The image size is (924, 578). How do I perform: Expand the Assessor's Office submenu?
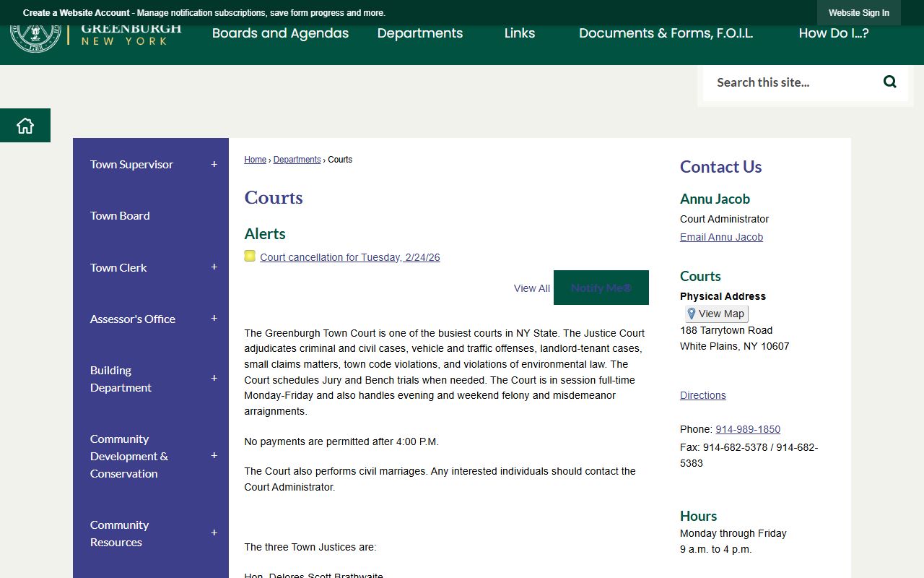click(214, 319)
